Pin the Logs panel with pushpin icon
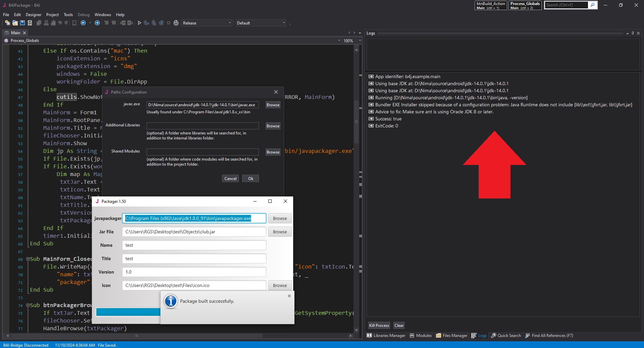644x348 pixels. [x=633, y=33]
